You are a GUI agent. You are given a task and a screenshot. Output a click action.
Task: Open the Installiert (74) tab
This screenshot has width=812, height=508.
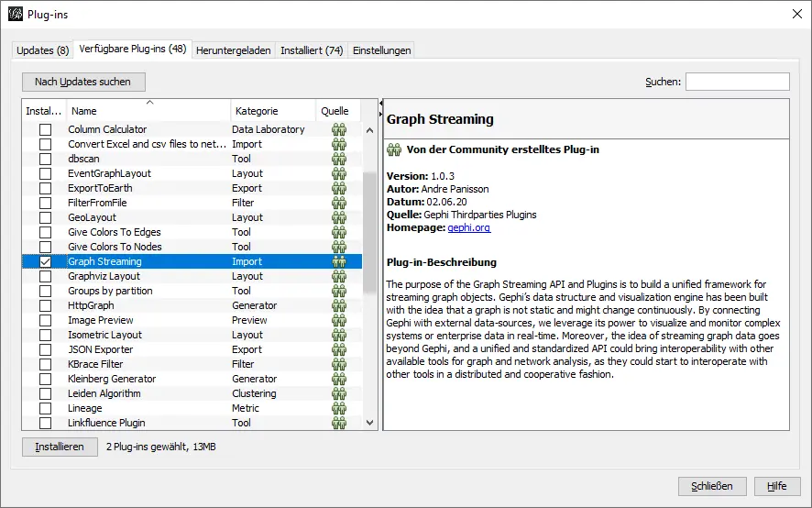tap(312, 50)
